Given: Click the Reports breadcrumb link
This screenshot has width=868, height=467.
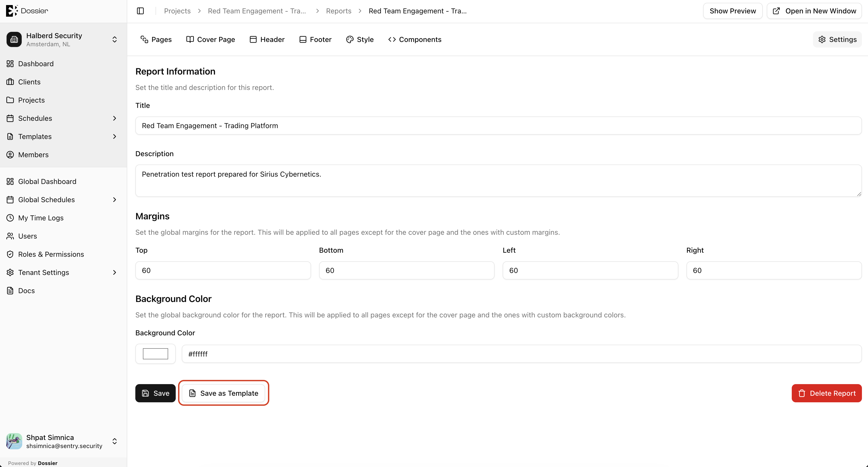Looking at the screenshot, I should [339, 11].
